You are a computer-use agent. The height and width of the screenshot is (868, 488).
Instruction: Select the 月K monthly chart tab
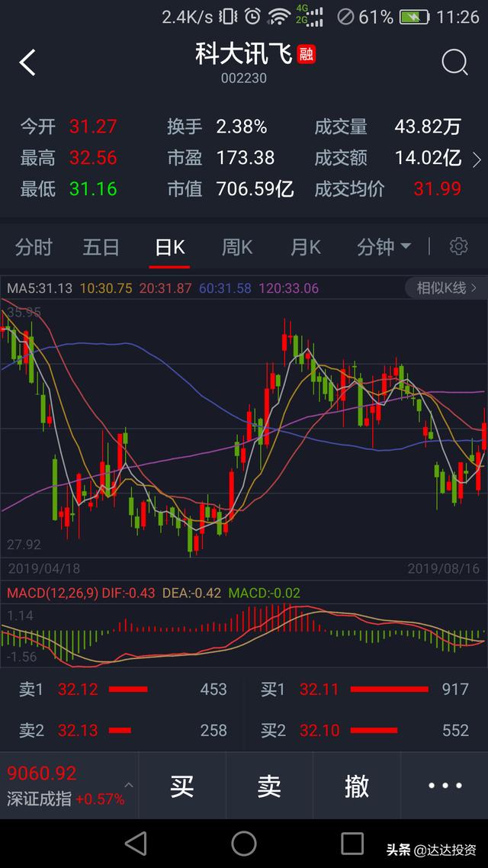point(306,247)
